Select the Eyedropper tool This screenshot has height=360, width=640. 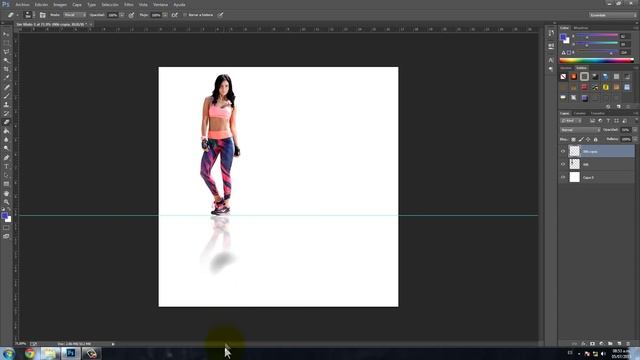6,78
